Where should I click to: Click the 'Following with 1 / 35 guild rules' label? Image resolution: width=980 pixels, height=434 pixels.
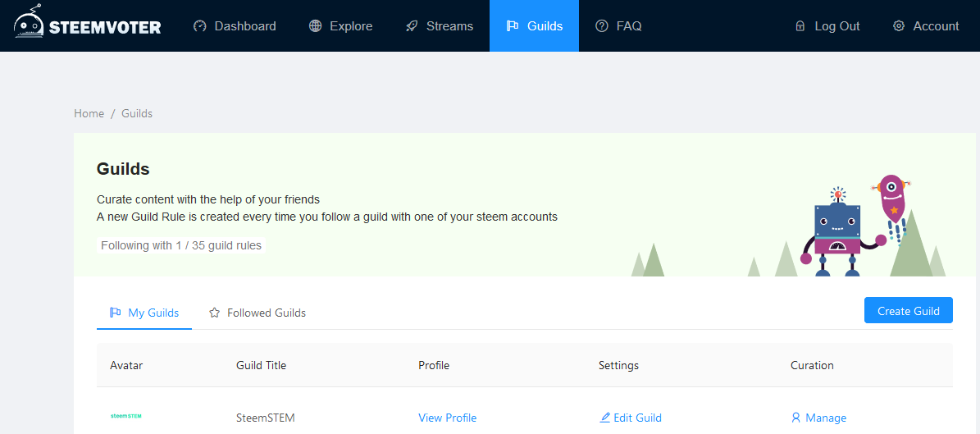coord(181,245)
